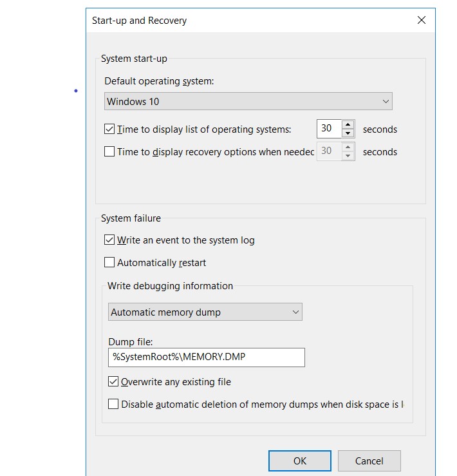
Task: Click the Write debugging information group label
Action: pyautogui.click(x=170, y=286)
